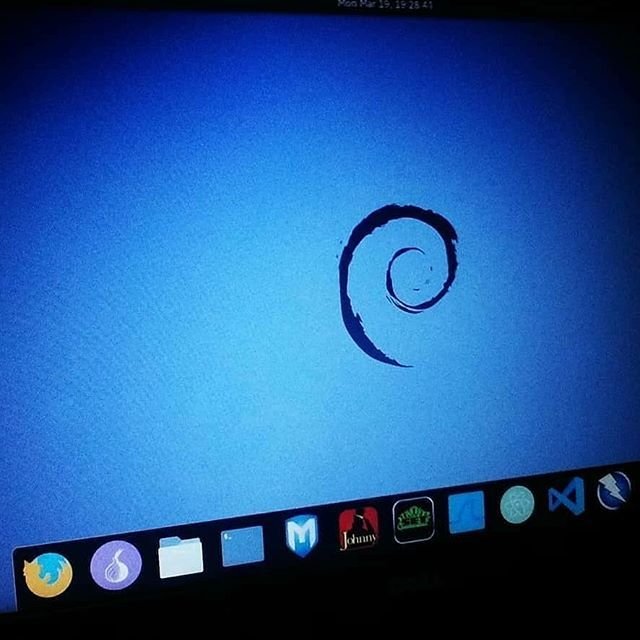Launch the Terminal from the dock
This screenshot has height=640, width=640.
242,546
